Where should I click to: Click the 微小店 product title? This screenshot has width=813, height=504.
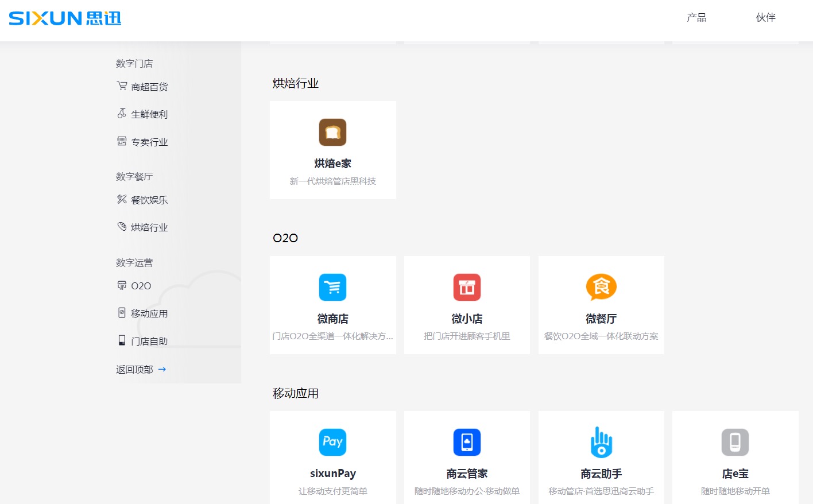tap(467, 319)
